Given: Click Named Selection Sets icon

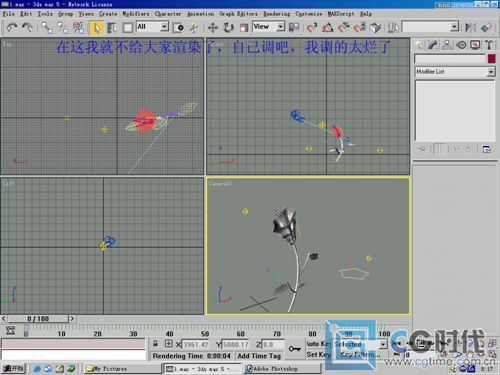Looking at the screenshot, I should click(x=393, y=27).
